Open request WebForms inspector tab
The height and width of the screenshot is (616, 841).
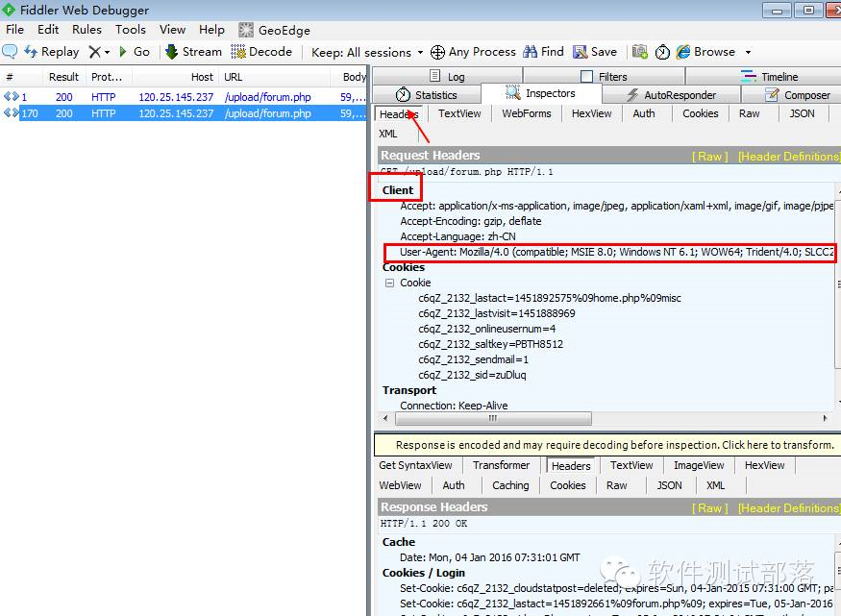pos(527,113)
